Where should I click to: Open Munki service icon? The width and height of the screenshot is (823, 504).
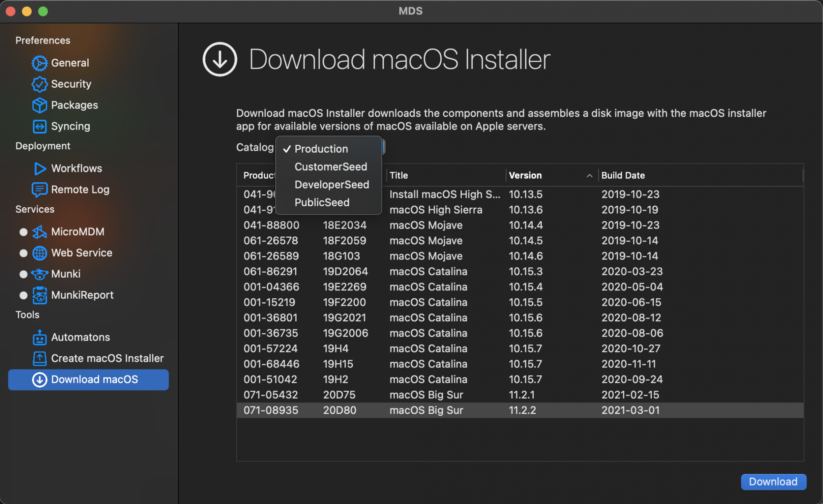point(40,274)
